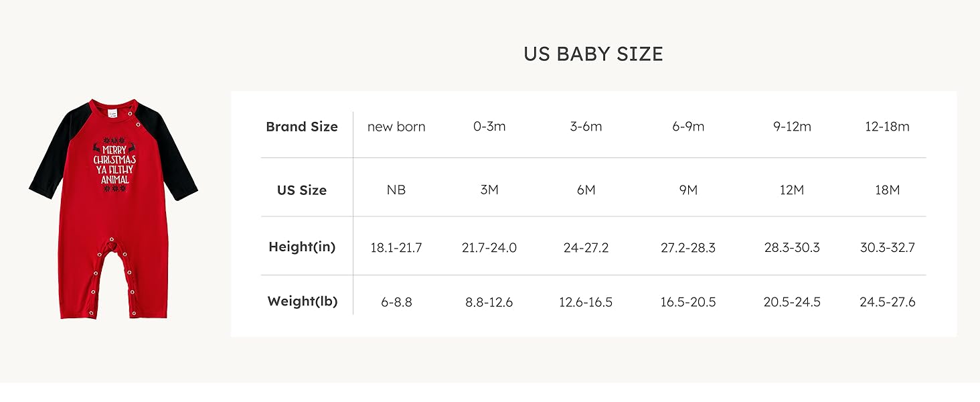The image size is (980, 402).
Task: Select the Brand Size row header
Action: 302,127
